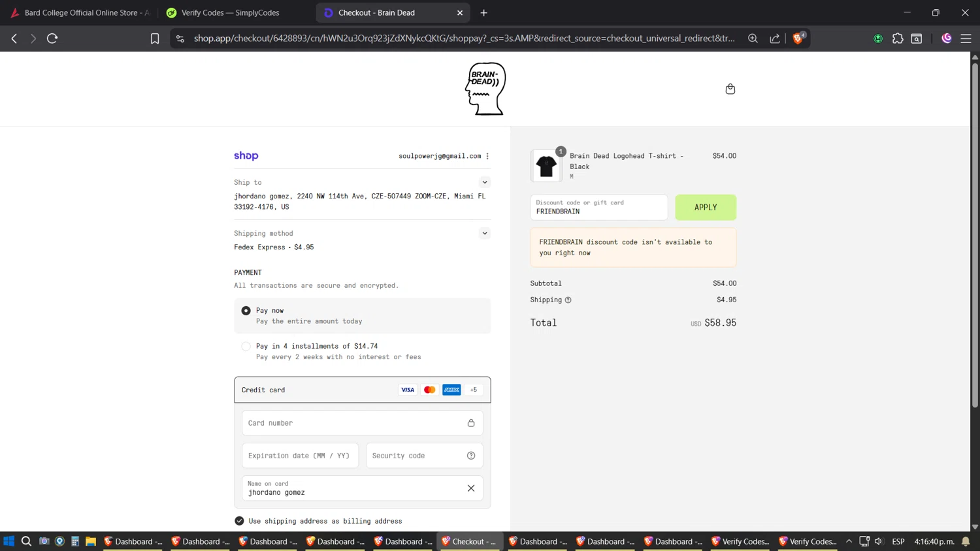Click the American Express logo
The height and width of the screenshot is (551, 980).
(x=451, y=390)
